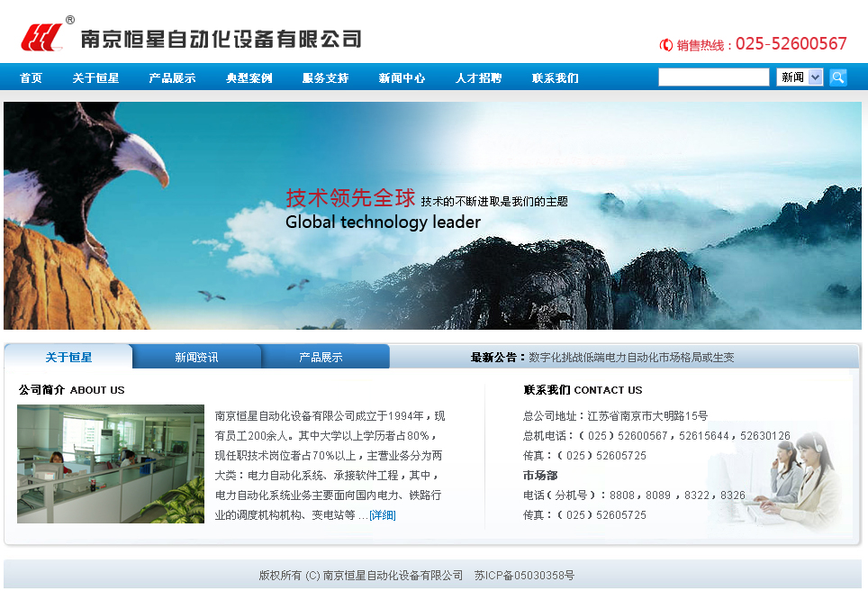Open the 产品展示 navigation menu item
Screen dimensions: 868x609
tap(172, 78)
